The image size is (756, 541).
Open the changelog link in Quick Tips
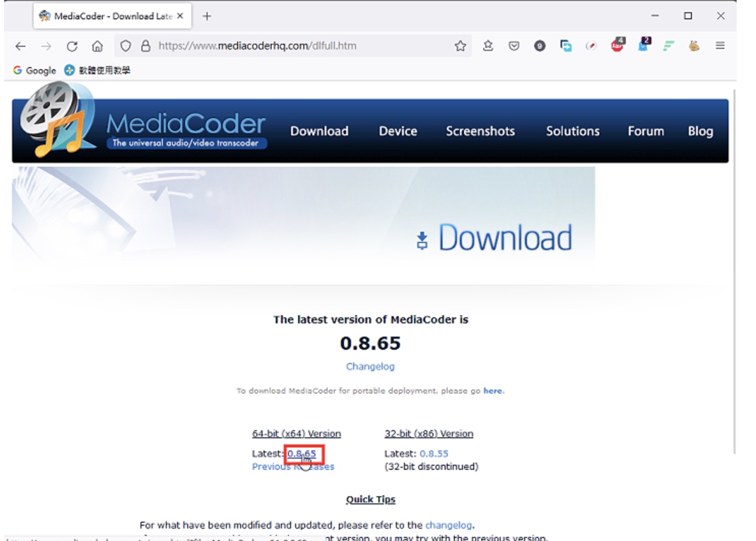point(449,525)
